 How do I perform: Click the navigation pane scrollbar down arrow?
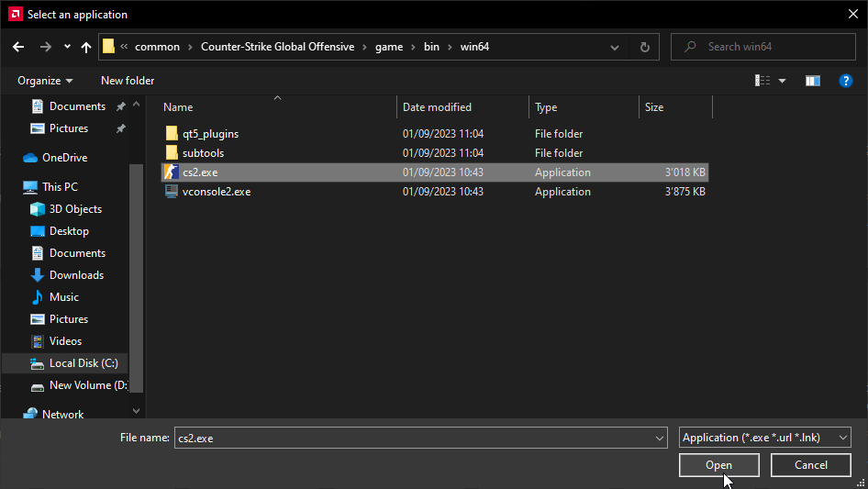point(137,411)
